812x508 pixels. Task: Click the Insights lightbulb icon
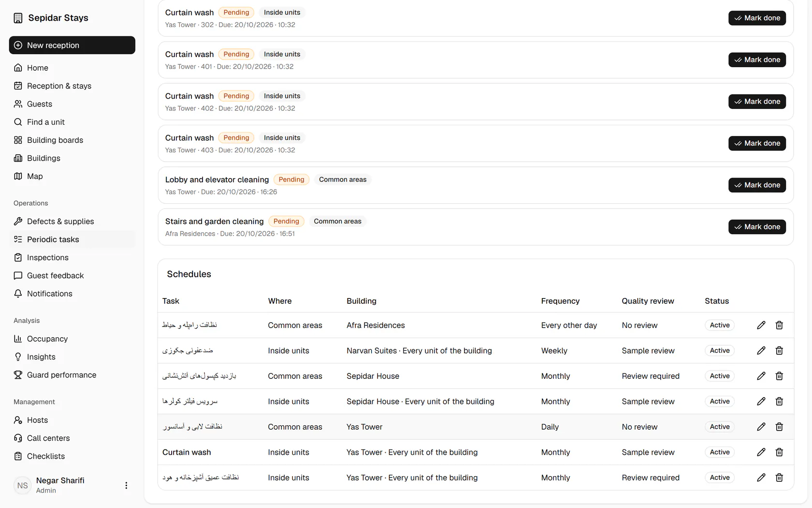point(18,357)
